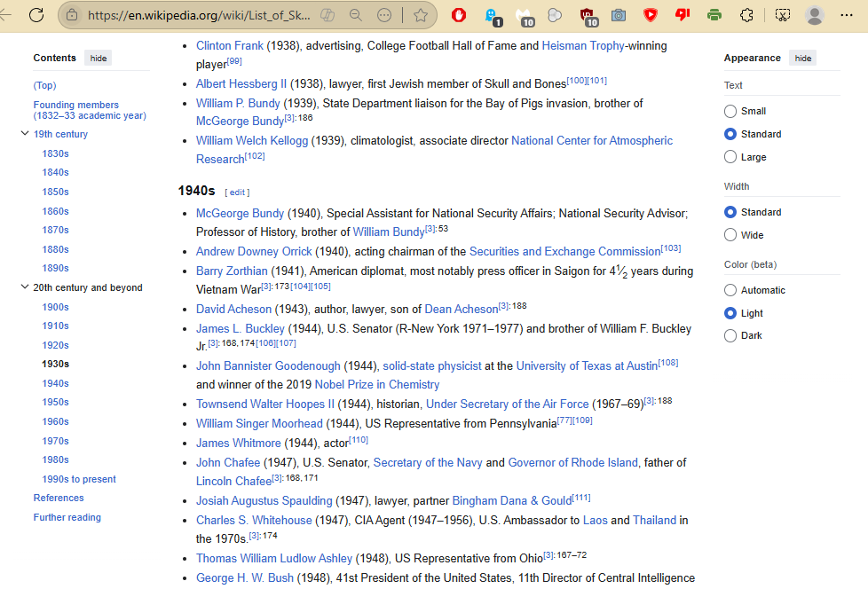Jump to 1990s to present in contents
This screenshot has height=589, width=868.
pyautogui.click(x=79, y=479)
